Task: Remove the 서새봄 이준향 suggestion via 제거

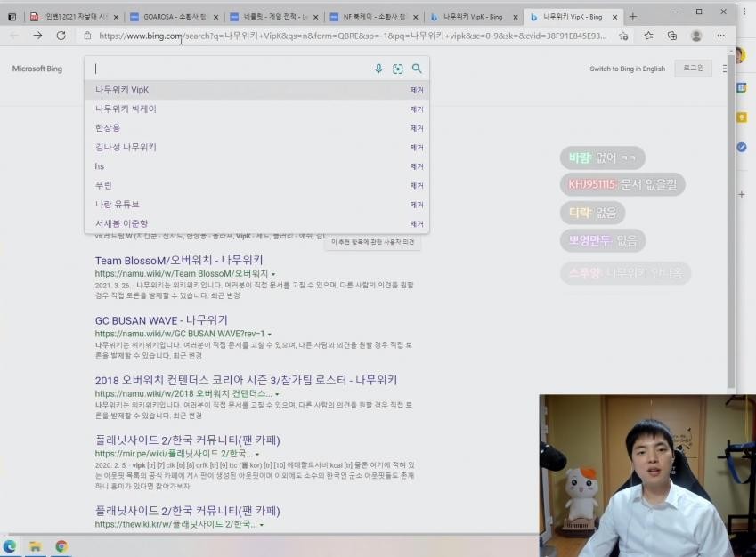Action: coord(417,223)
